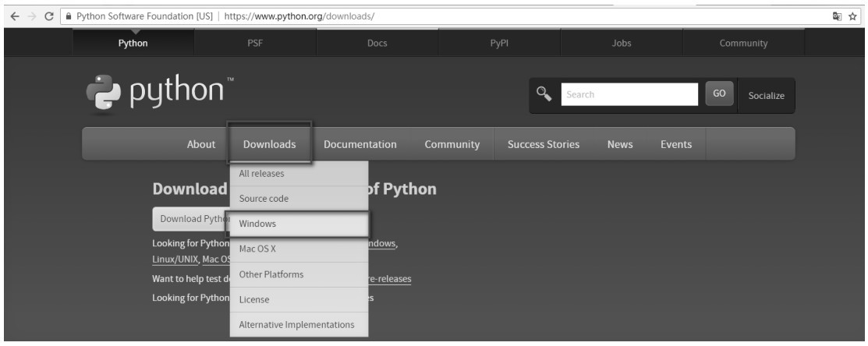
Task: Select the Python top tab
Action: [133, 43]
